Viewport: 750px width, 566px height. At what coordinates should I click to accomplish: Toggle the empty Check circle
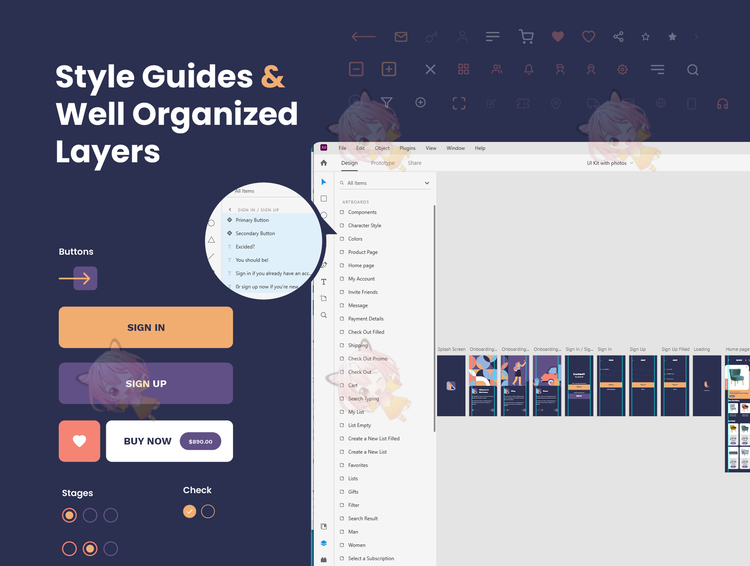pos(208,511)
